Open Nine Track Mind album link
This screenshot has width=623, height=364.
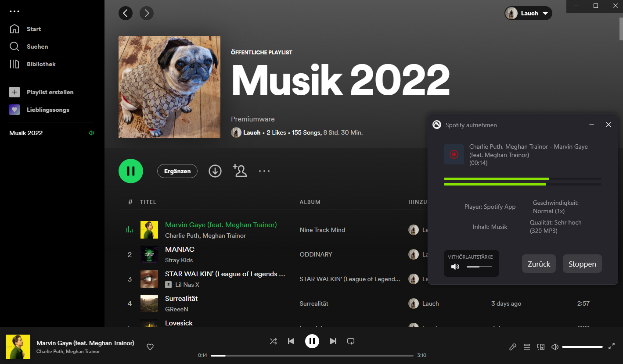pyautogui.click(x=322, y=230)
